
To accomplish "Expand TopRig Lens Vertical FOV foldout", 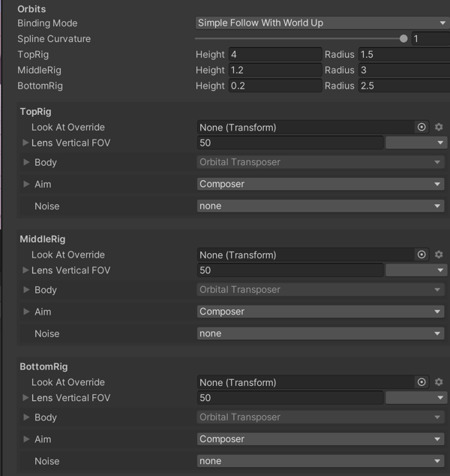I will pyautogui.click(x=26, y=143).
